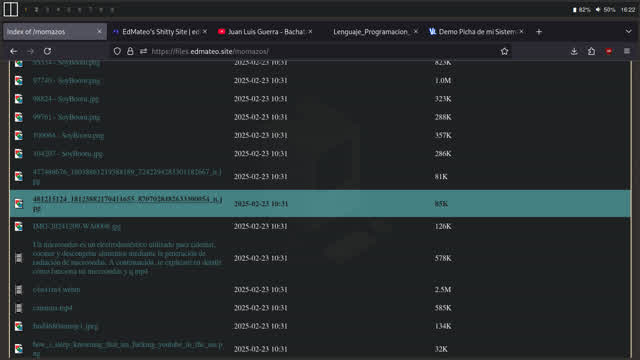
Task: Close the Index of /momazos tab
Action: pyautogui.click(x=99, y=31)
